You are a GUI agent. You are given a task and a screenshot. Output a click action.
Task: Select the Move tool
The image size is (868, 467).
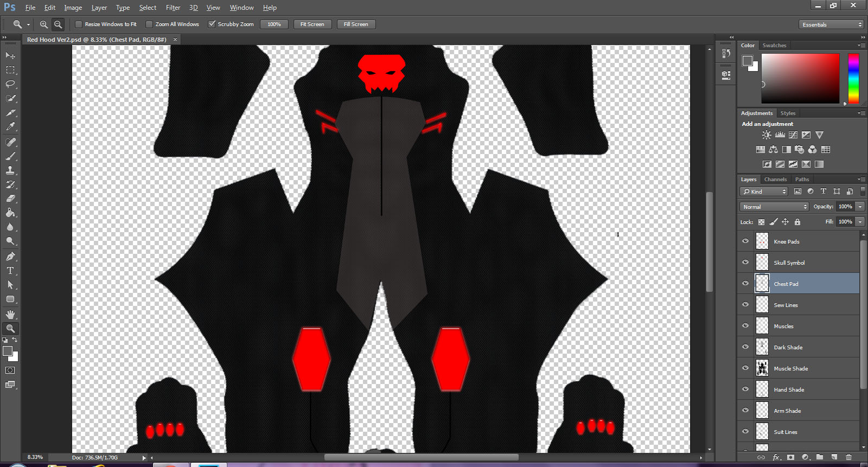pyautogui.click(x=10, y=56)
